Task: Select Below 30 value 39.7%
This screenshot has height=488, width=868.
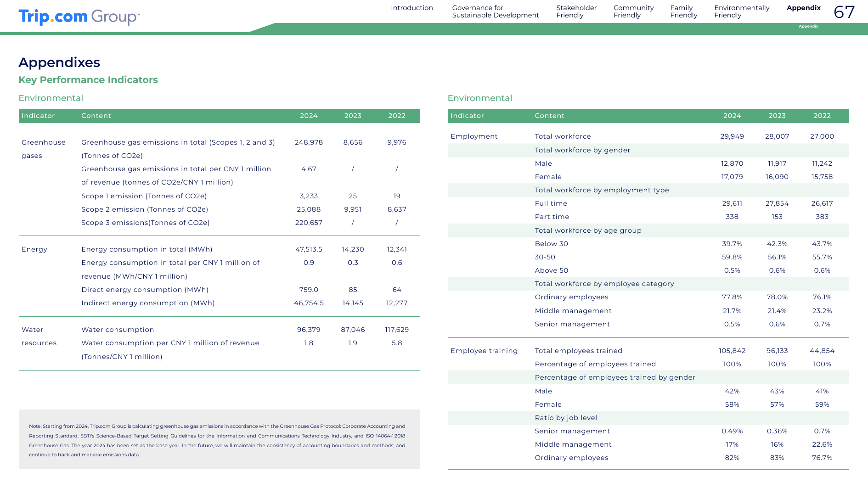Action: 732,244
